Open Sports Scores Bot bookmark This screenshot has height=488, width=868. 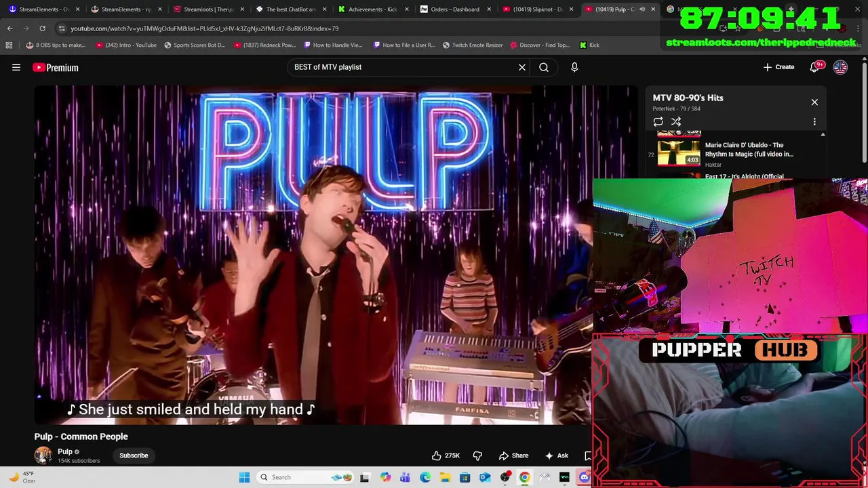tap(195, 45)
